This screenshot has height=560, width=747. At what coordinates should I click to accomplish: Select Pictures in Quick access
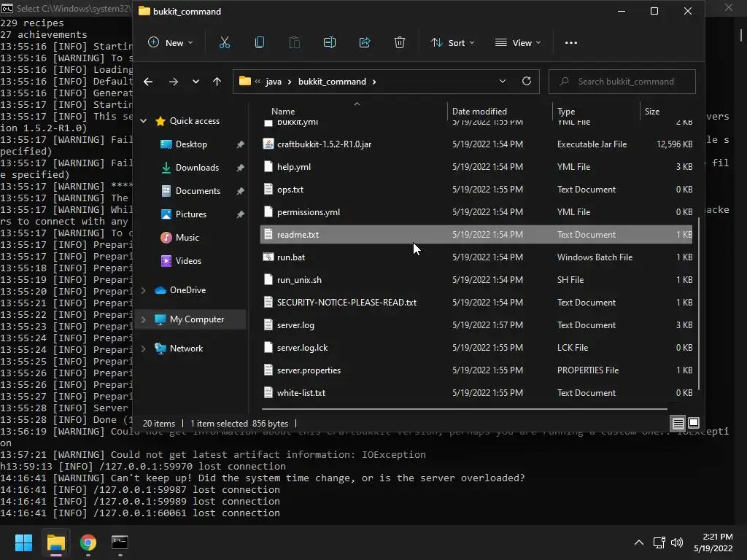[x=190, y=214]
